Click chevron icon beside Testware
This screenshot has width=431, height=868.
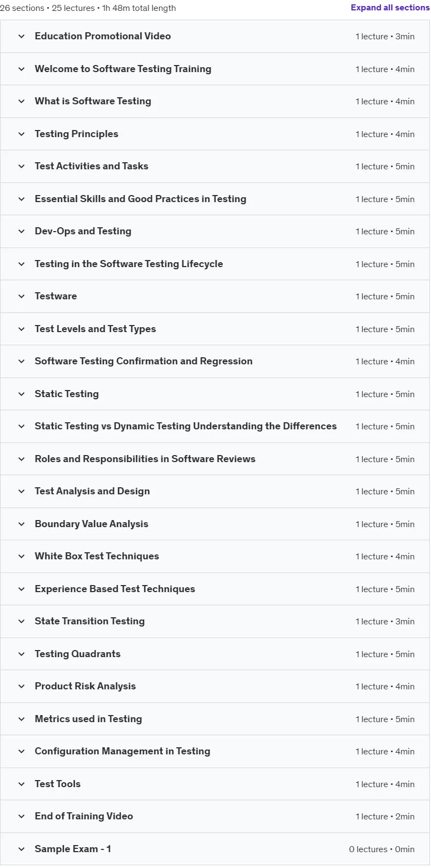coord(21,297)
